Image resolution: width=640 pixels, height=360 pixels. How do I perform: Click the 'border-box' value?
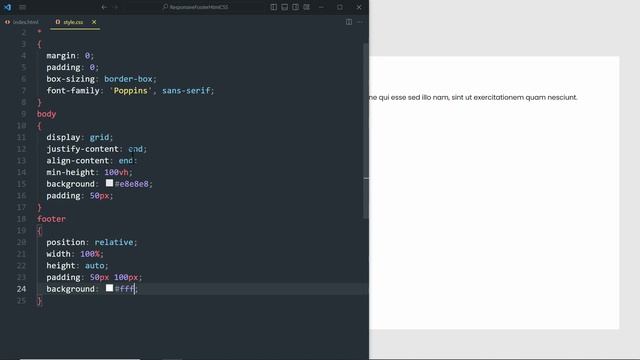128,79
